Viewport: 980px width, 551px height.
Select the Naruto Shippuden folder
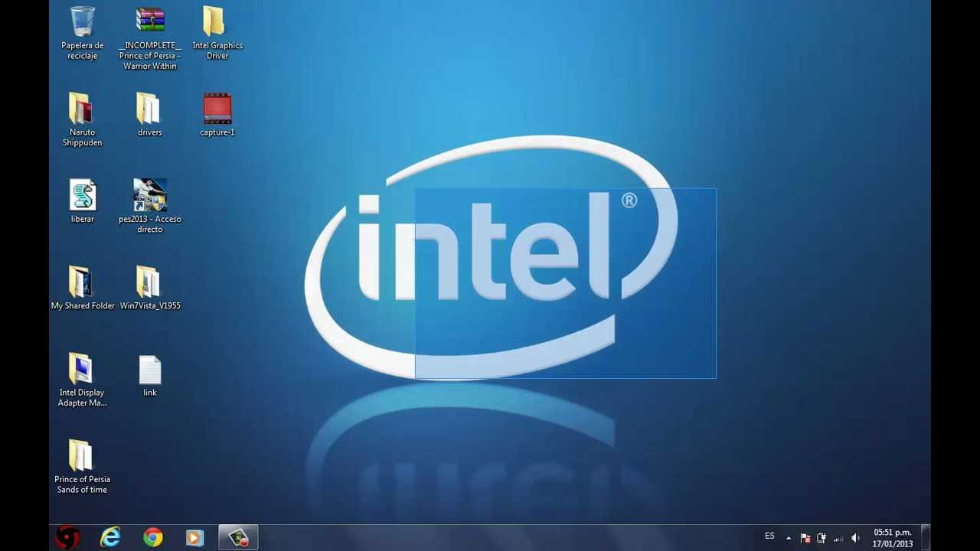(82, 120)
